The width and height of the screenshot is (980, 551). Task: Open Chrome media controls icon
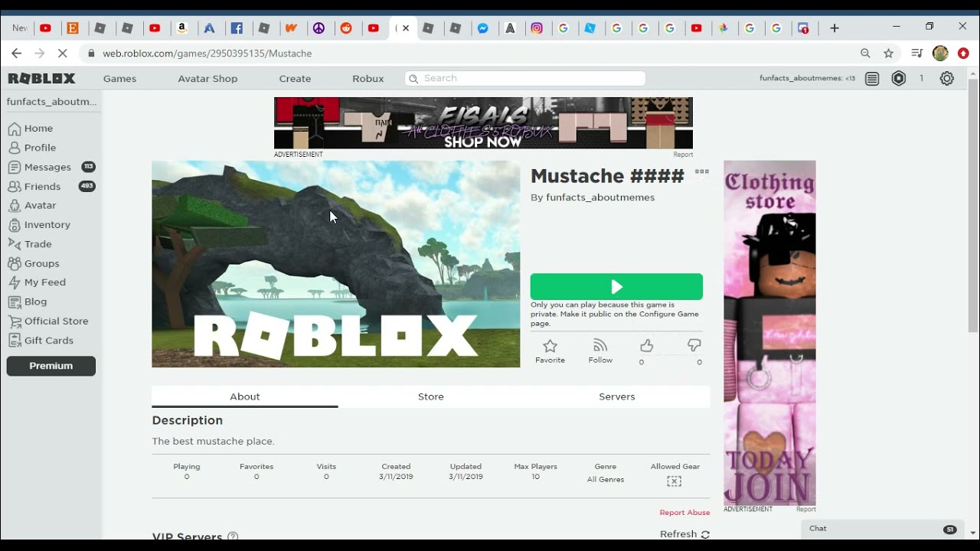916,53
